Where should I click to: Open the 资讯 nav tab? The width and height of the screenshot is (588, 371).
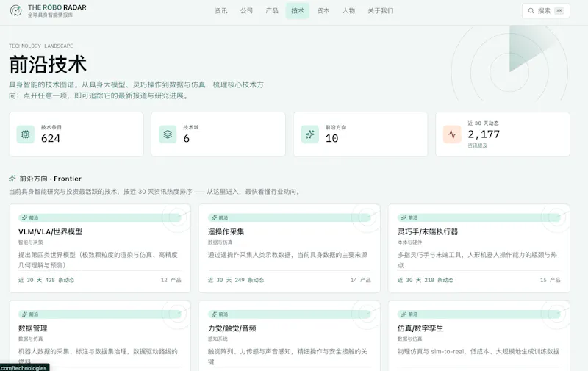pyautogui.click(x=221, y=11)
